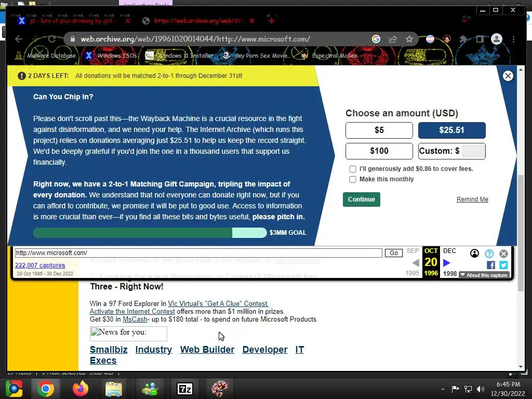Viewport: 532px width, 399px height.
Task: Click the Custom amount input field
Action: click(x=474, y=151)
